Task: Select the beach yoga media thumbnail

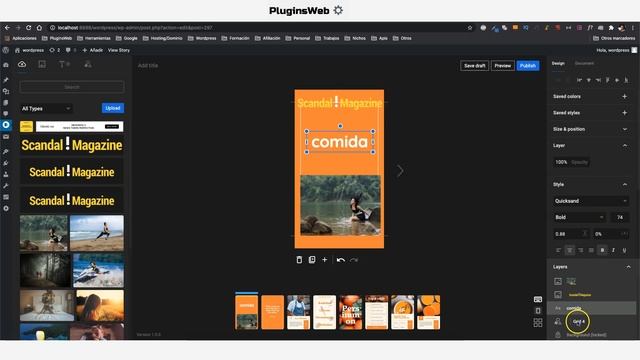Action: coord(97,233)
